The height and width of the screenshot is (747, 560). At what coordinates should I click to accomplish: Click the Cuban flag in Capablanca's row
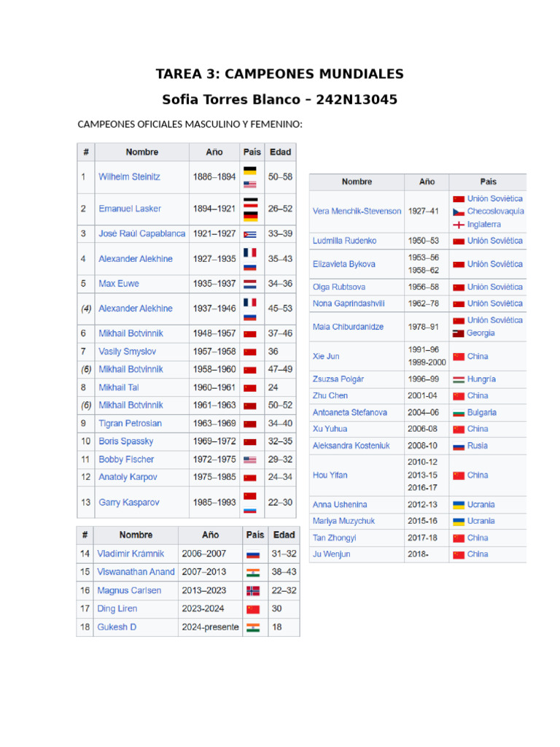[x=250, y=234]
